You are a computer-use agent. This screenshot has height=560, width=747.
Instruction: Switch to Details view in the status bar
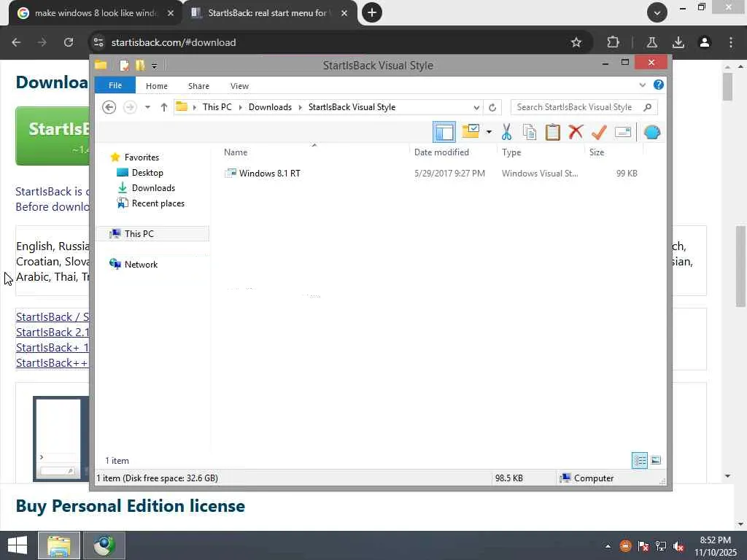(639, 461)
